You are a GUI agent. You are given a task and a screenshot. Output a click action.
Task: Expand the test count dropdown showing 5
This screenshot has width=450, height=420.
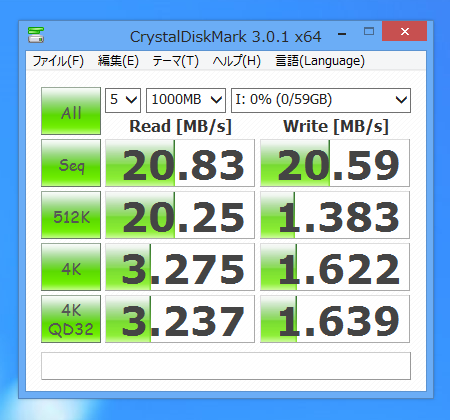point(123,100)
